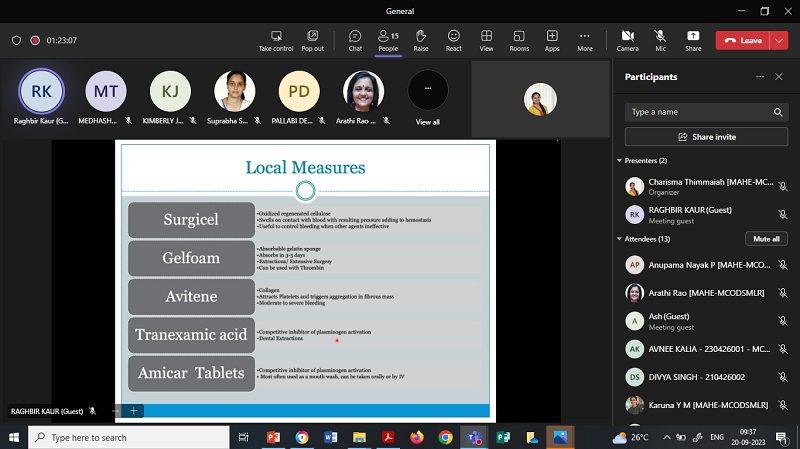Screen dimensions: 800x449
Task: Open the React emoji menu
Action: tap(454, 40)
